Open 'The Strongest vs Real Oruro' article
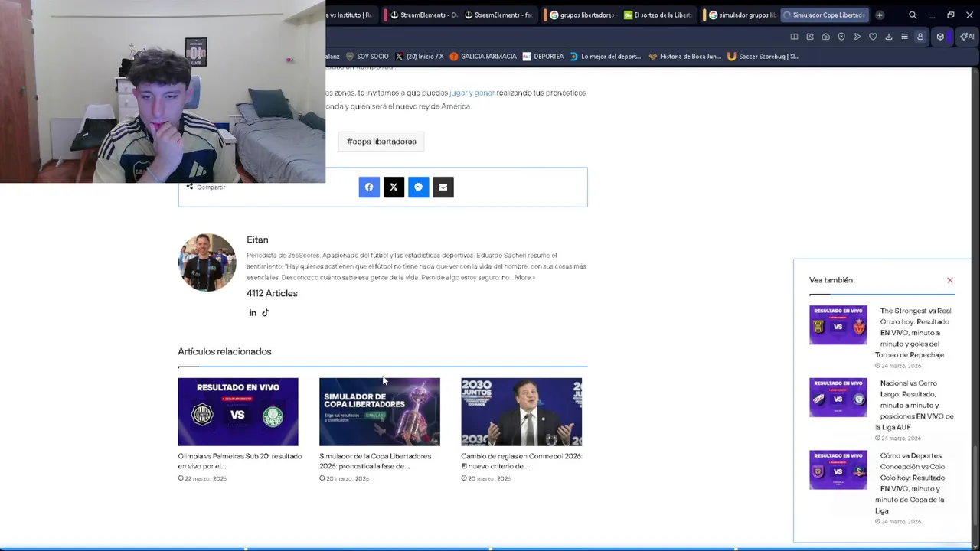The image size is (980, 551). [913, 333]
